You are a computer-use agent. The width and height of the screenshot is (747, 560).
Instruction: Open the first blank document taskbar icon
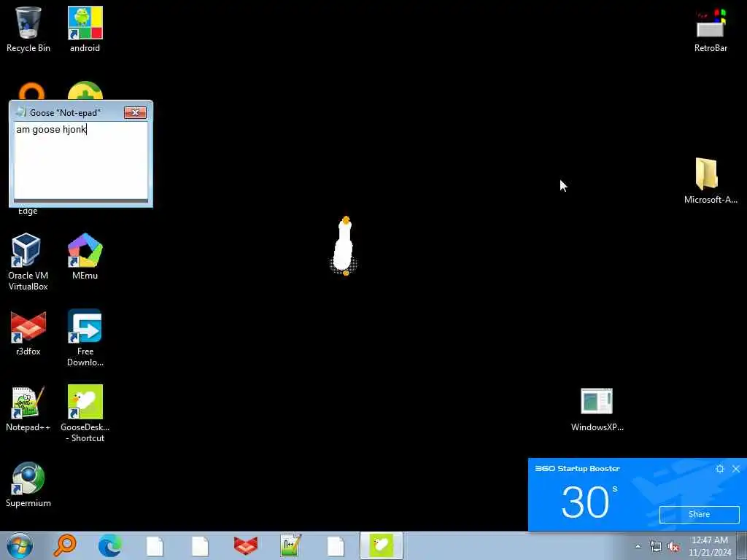[x=155, y=546]
